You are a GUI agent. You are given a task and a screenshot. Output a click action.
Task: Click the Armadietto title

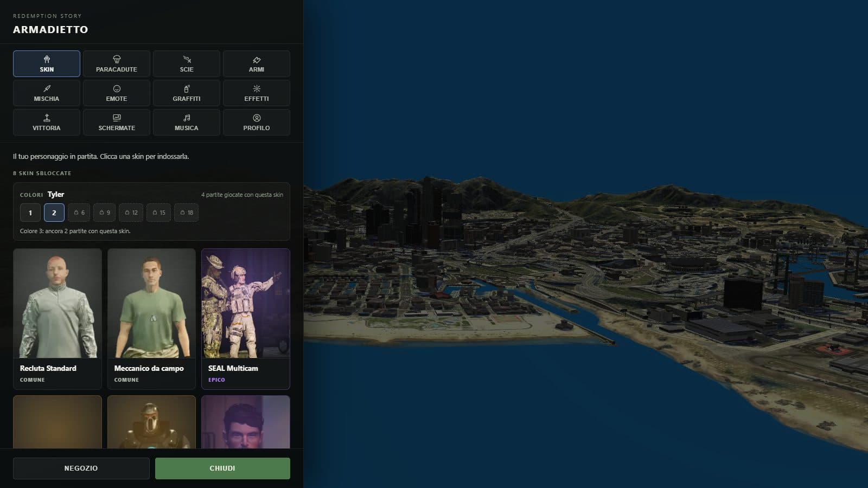click(x=50, y=29)
